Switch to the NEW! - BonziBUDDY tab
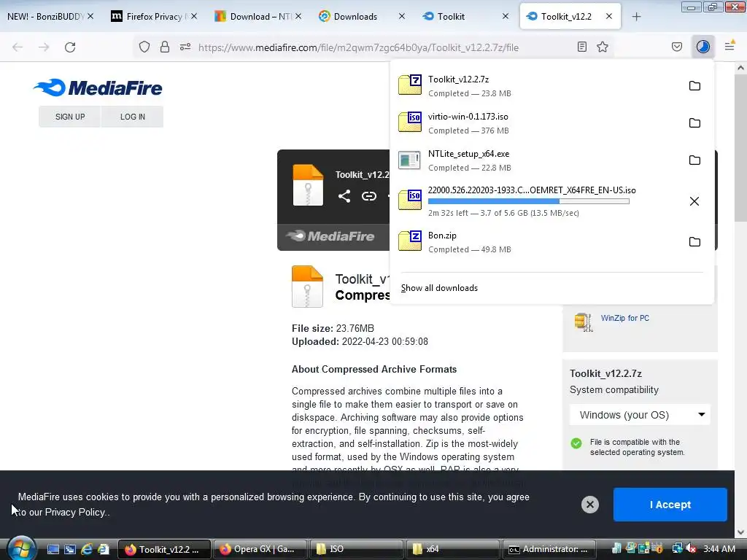747x560 pixels. (50, 16)
